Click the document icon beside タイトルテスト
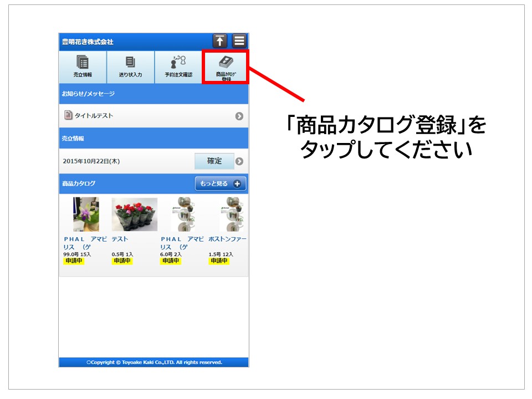 68,116
